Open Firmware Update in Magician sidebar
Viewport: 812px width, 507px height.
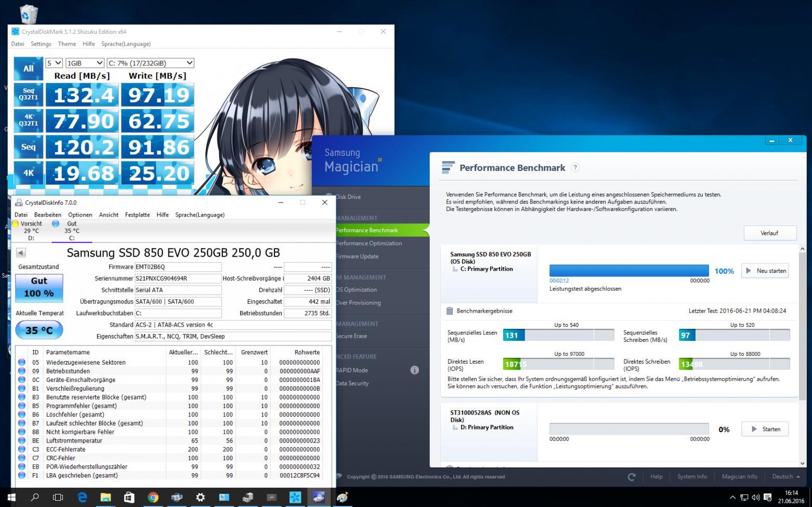click(x=357, y=256)
